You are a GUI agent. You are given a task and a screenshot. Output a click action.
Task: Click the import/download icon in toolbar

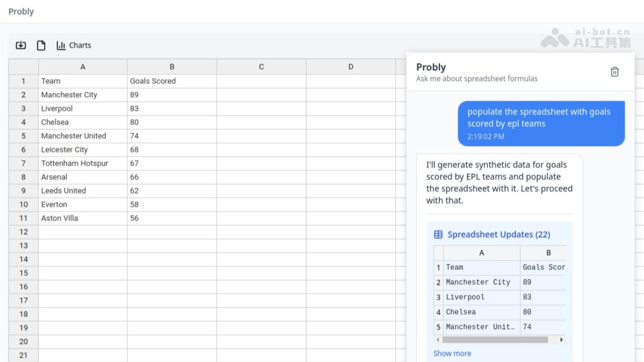pyautogui.click(x=21, y=46)
